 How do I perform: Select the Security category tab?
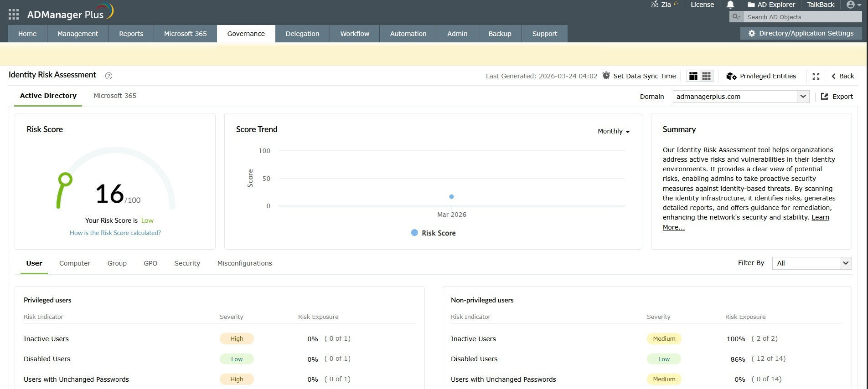(x=187, y=263)
